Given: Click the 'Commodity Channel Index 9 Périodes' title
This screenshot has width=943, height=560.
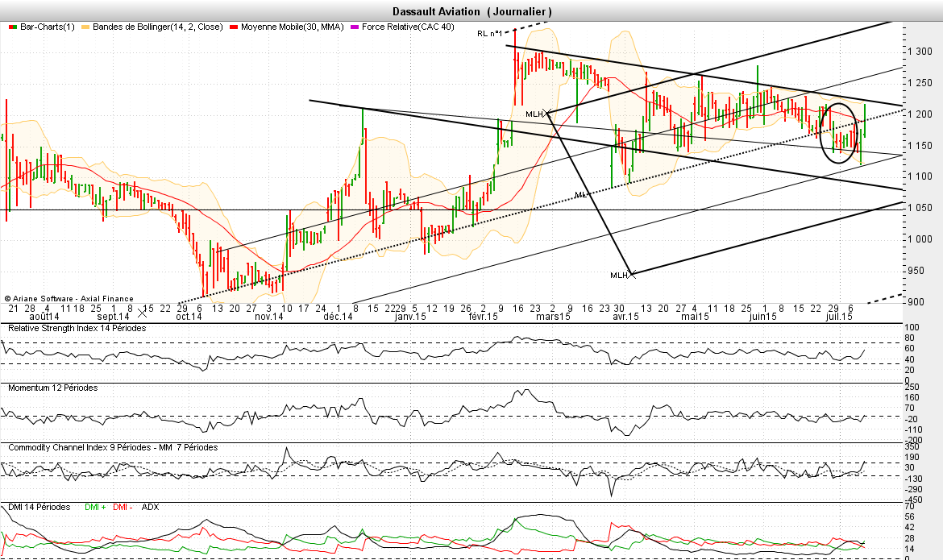Looking at the screenshot, I should coord(80,447).
